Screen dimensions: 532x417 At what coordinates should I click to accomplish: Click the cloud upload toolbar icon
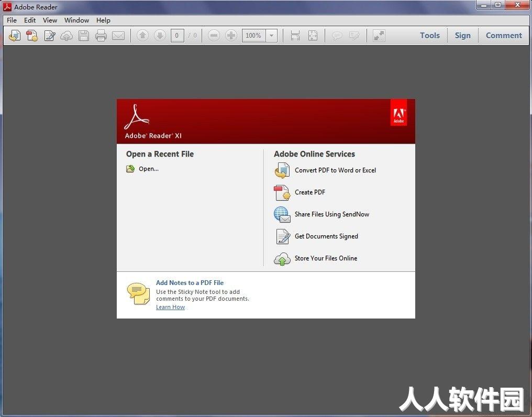coord(66,36)
